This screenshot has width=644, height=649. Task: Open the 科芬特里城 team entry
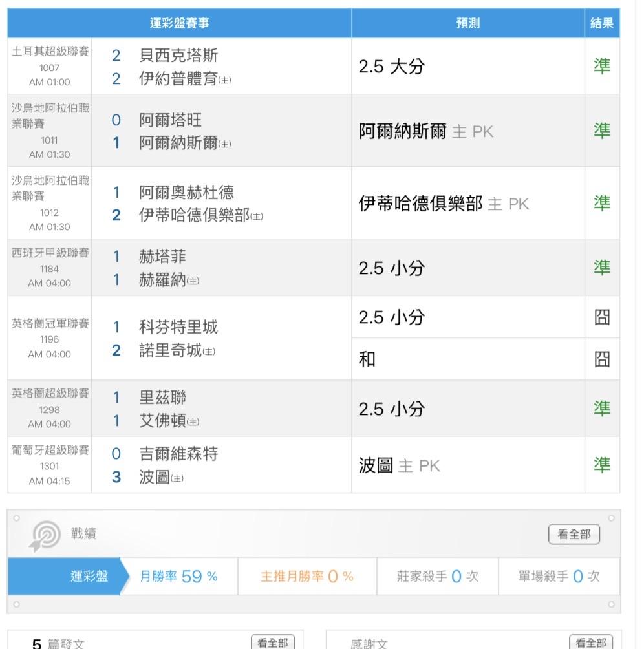pyautogui.click(x=178, y=327)
